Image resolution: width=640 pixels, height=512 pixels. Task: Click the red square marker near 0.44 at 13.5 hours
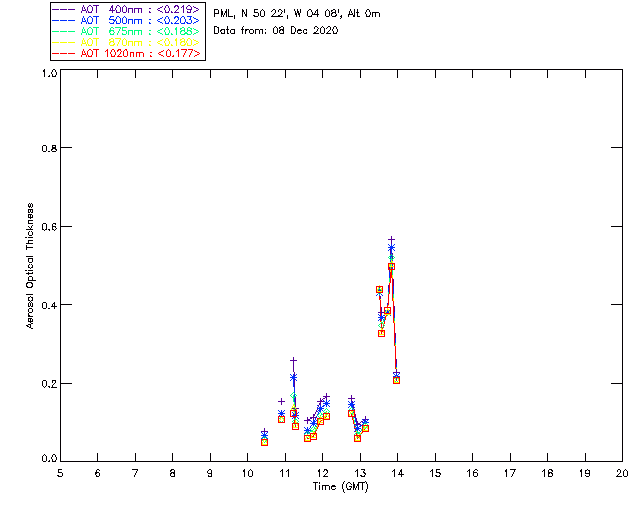pos(379,289)
